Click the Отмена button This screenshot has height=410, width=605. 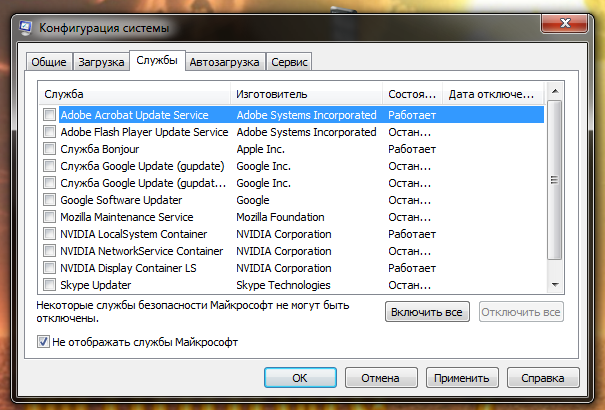[381, 378]
